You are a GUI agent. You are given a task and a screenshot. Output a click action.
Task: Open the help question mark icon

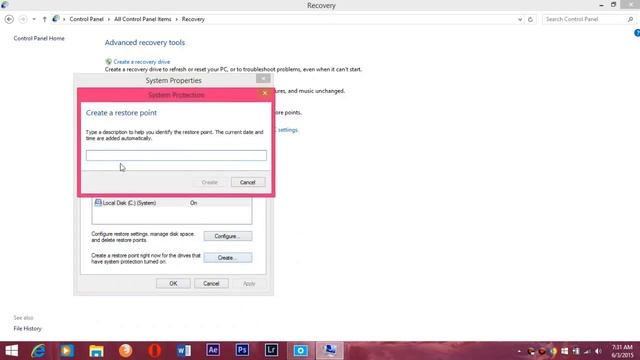(x=637, y=33)
